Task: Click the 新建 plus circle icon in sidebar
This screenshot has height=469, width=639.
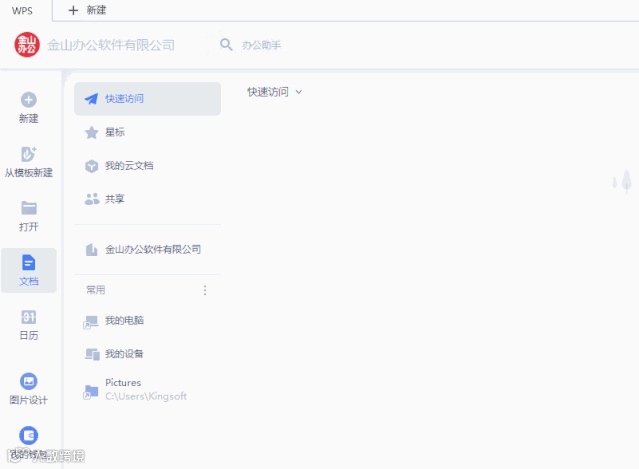Action: coord(29,100)
